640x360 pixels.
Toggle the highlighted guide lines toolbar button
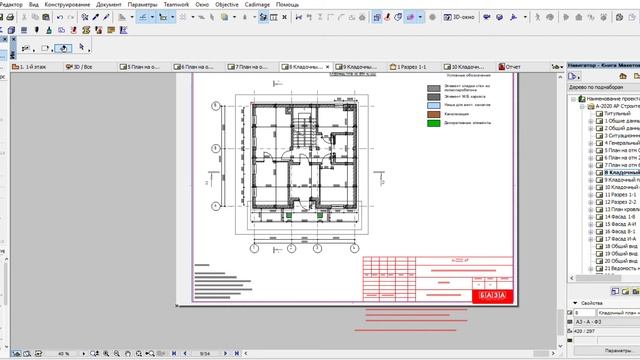click(143, 17)
